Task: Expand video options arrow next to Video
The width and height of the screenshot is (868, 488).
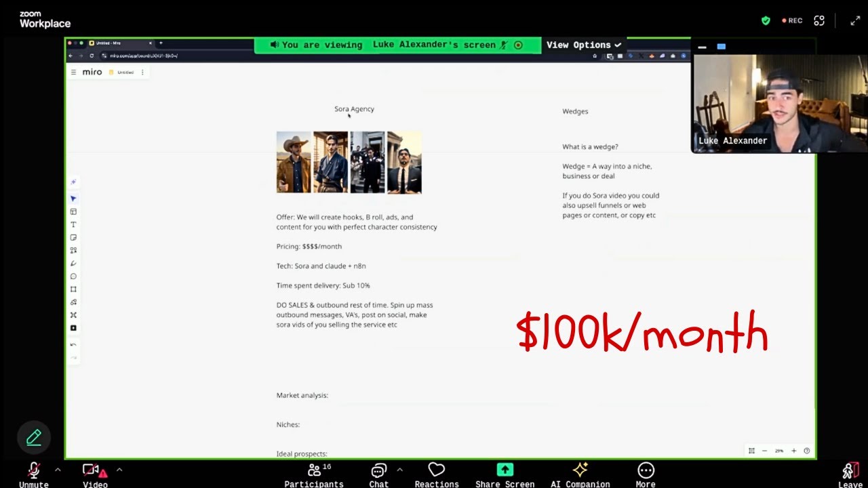Action: coord(119,469)
